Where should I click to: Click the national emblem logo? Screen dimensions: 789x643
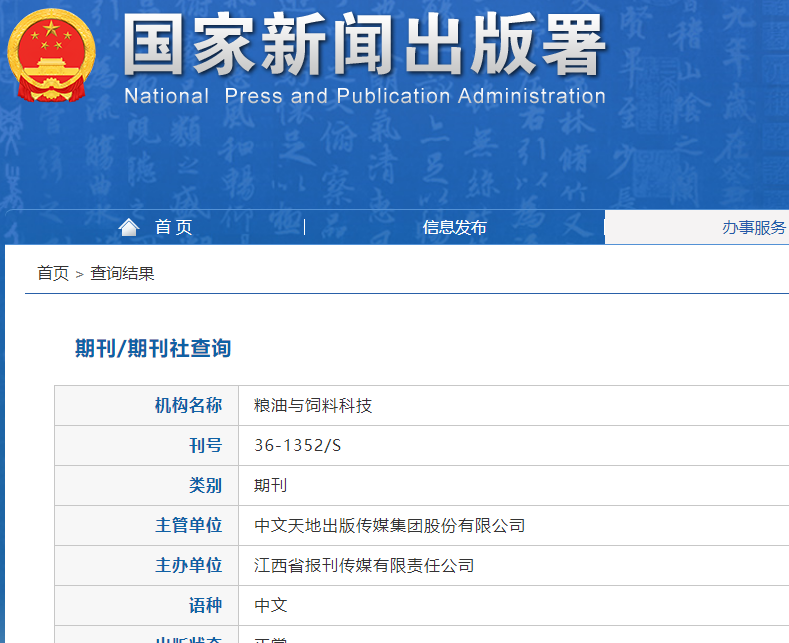(x=51, y=55)
